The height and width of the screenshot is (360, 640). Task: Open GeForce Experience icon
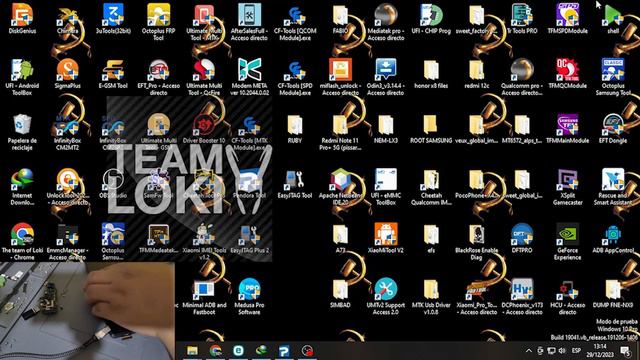point(567,234)
